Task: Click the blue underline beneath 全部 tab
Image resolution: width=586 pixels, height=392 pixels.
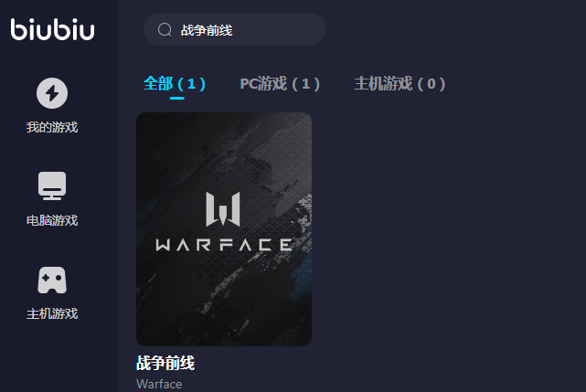Action: [x=176, y=99]
